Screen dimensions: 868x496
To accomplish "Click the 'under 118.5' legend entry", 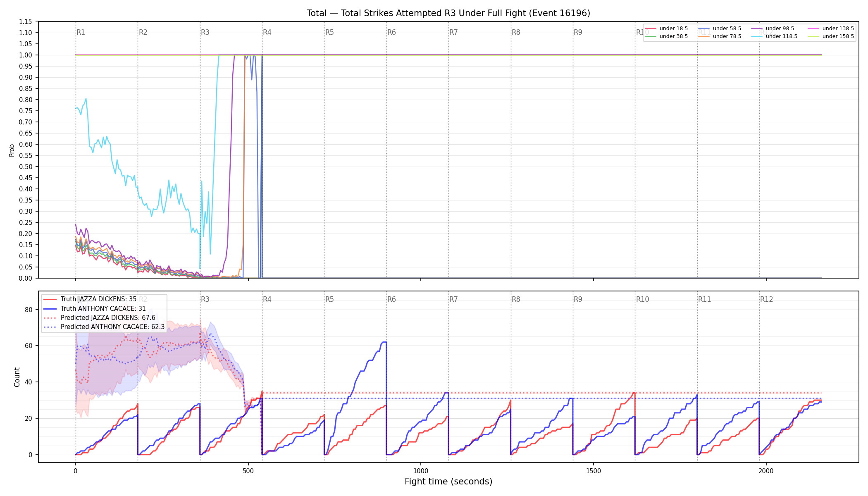I will [774, 36].
